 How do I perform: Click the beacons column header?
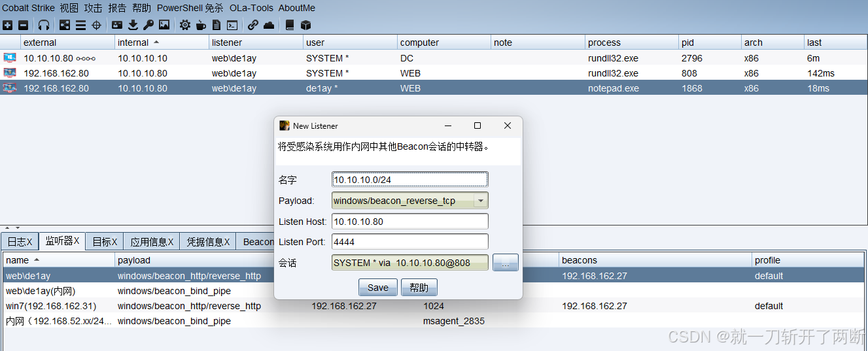point(655,260)
